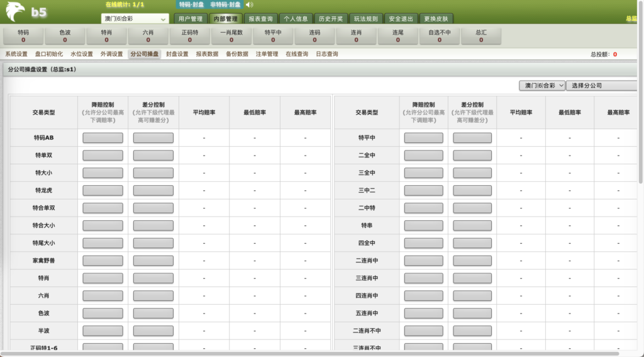Viewport: 644px width, 357px height.
Task: Open the 澳门六合彩 dropdown in the settings panel
Action: point(541,86)
